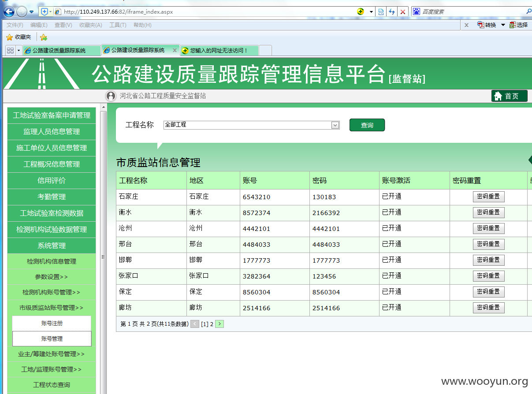Switch to first 公路建设质量跟踪系统 tab
The image size is (532, 394).
(x=62, y=51)
